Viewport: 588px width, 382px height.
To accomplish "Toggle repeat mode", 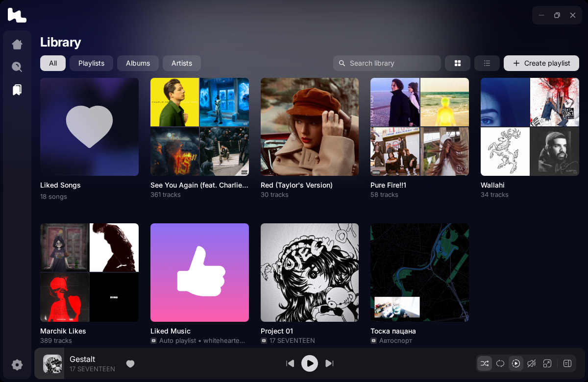I will (500, 363).
